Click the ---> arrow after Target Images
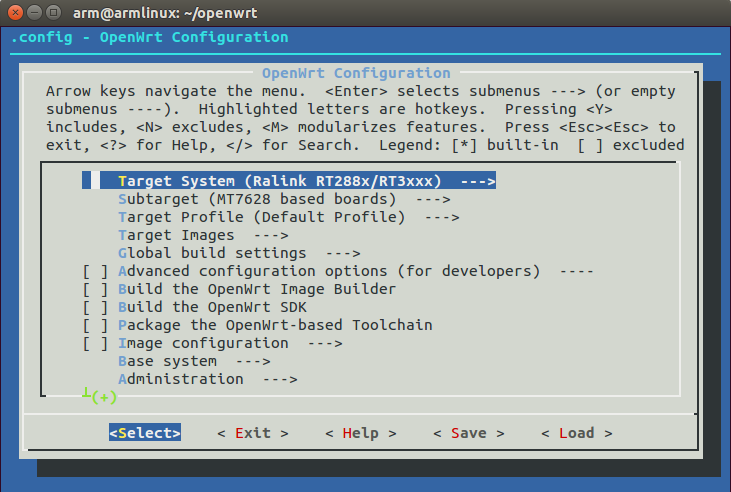The image size is (731, 492). 271,236
